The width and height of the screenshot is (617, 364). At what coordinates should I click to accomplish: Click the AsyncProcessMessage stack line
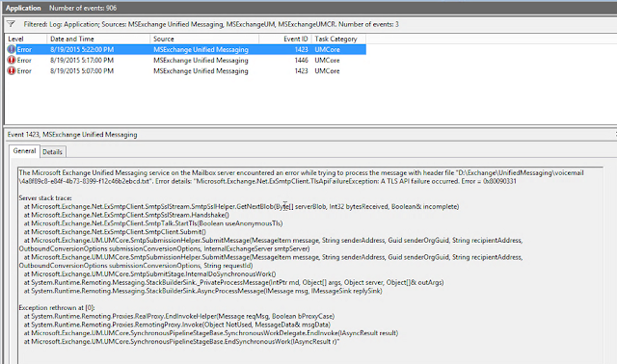pos(203,291)
